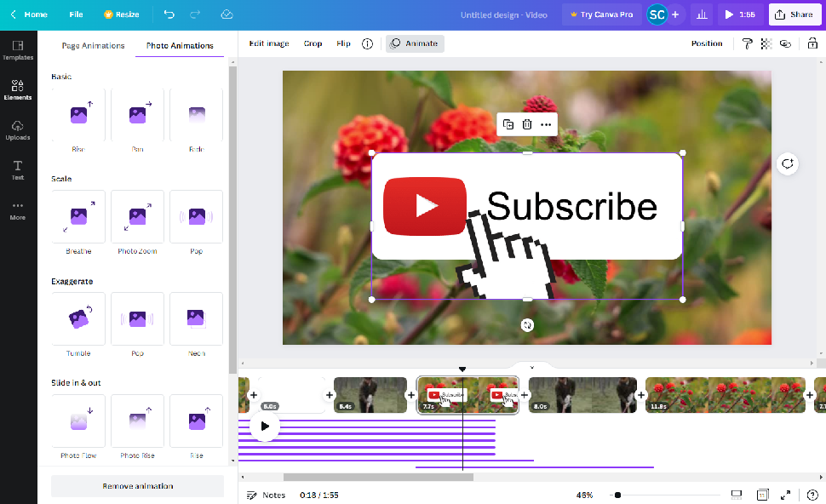Open the SC account avatar
This screenshot has width=826, height=504.
pos(657,14)
